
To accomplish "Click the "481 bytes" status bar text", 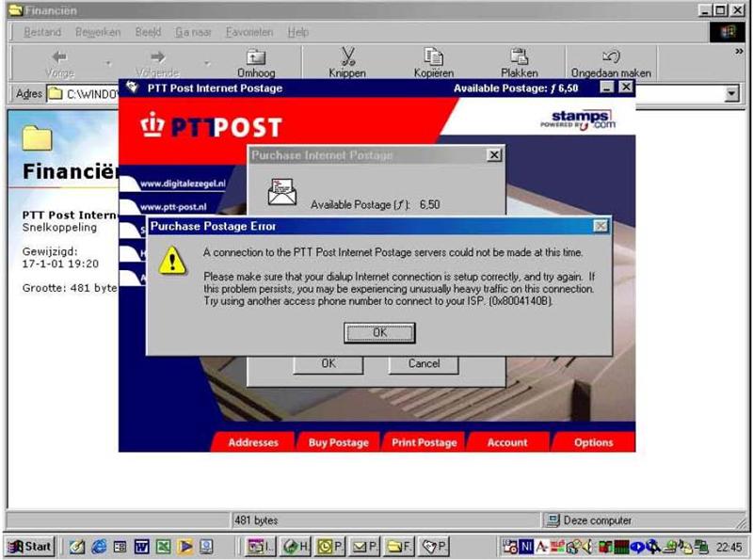I will (x=256, y=520).
